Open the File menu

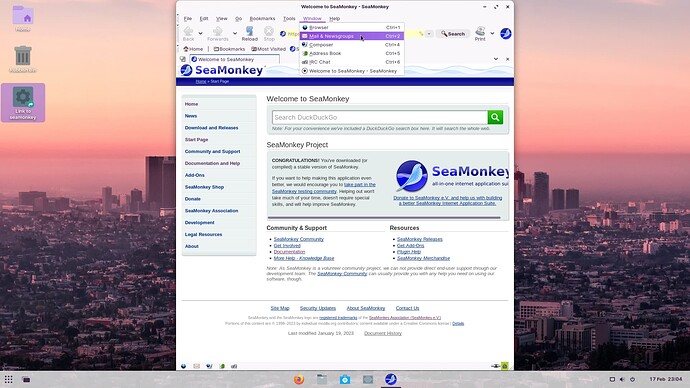point(188,18)
